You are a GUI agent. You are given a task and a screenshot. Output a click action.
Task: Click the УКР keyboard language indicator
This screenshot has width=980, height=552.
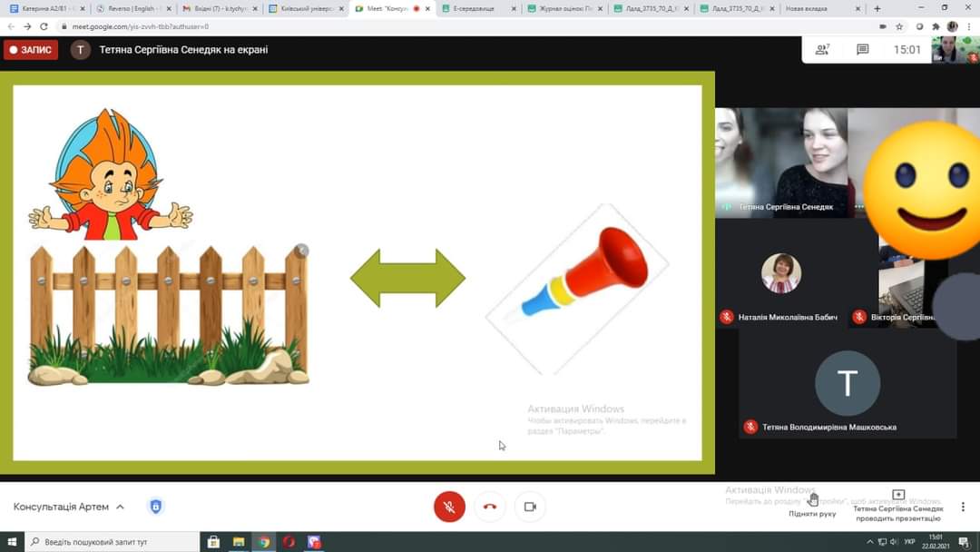click(x=909, y=542)
